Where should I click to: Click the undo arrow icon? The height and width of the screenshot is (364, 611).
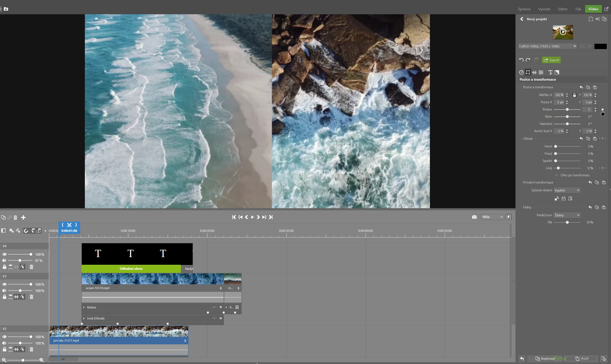pos(521,60)
